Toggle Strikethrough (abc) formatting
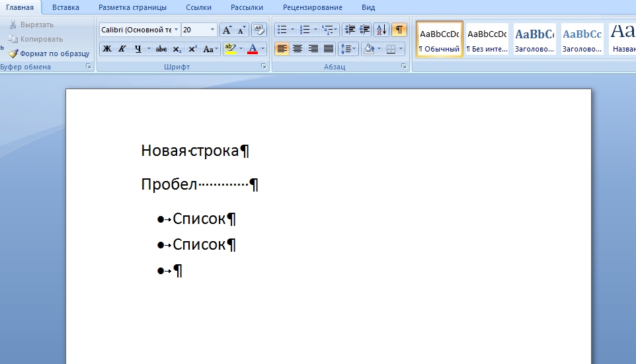636x364 pixels. tap(161, 49)
